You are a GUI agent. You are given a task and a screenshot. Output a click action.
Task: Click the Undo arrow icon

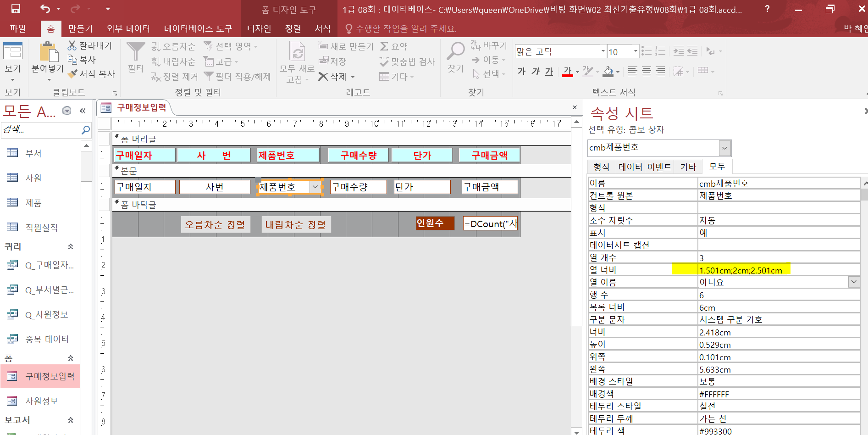click(x=45, y=9)
